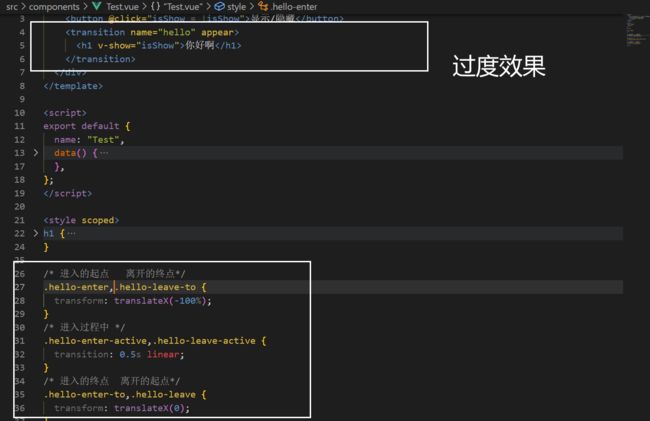Click the name: "Test" property
Viewport: 650px width, 421px height.
coord(89,140)
